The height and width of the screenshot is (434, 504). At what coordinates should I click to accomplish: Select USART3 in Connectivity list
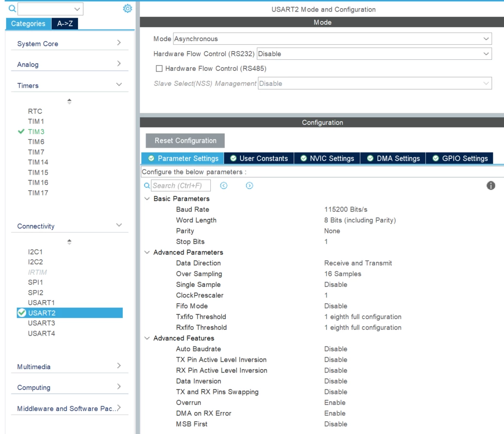[42, 323]
